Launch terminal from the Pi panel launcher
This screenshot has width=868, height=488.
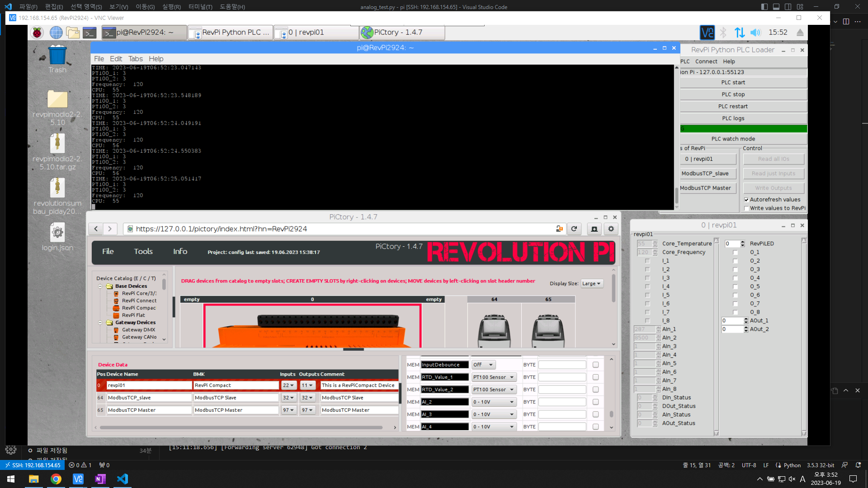point(90,33)
